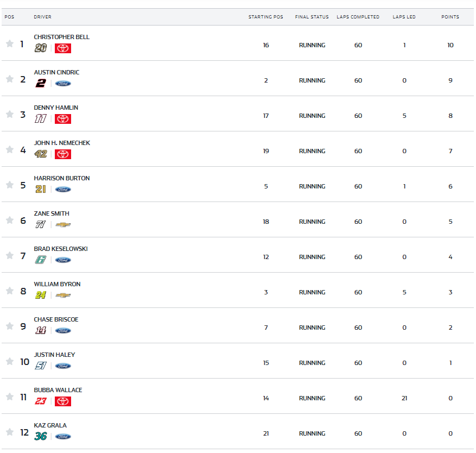This screenshot has height=453, width=476.
Task: Click the star beside Kaz Grala
Action: 10,432
